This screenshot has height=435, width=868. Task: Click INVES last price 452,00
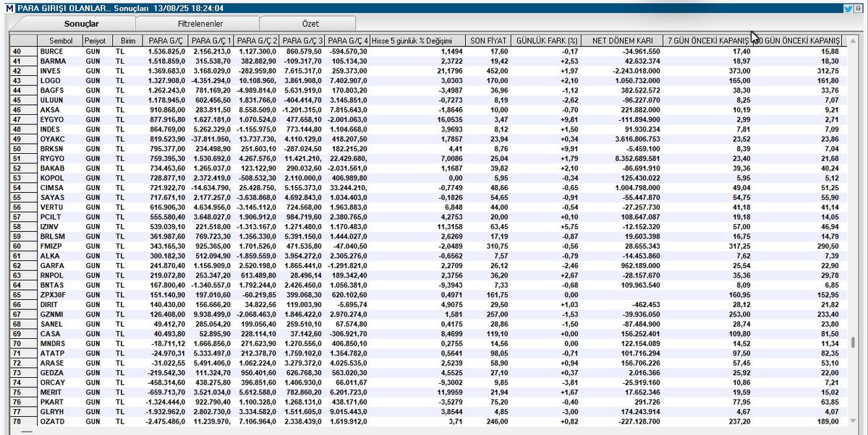495,71
